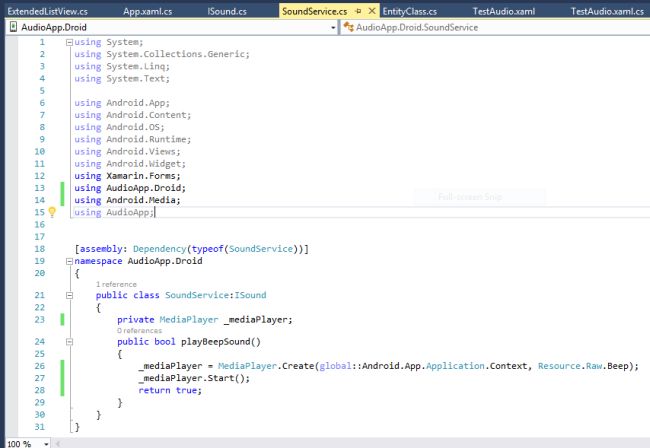
Task: Collapse the playBeepSound method block
Action: coord(69,342)
